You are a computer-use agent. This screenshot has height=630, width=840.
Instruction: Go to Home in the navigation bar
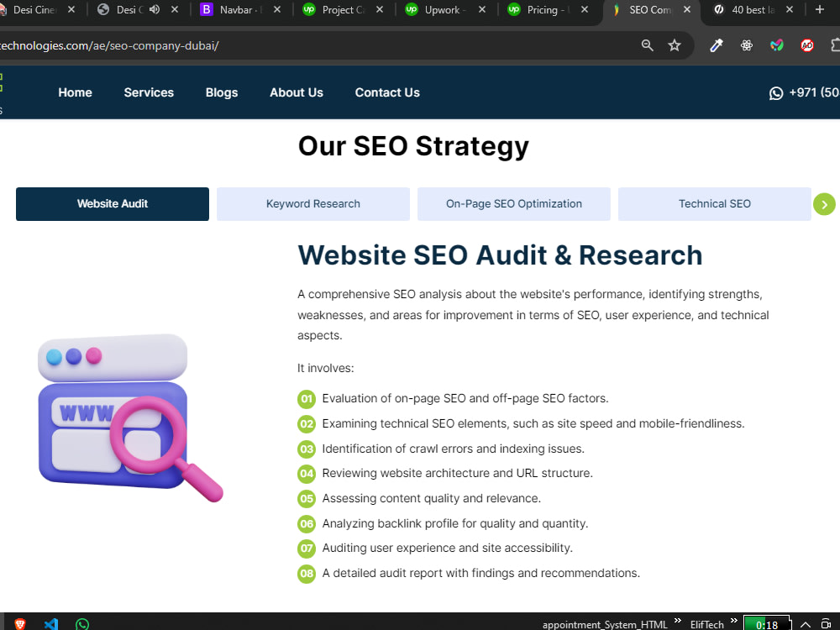pyautogui.click(x=75, y=92)
